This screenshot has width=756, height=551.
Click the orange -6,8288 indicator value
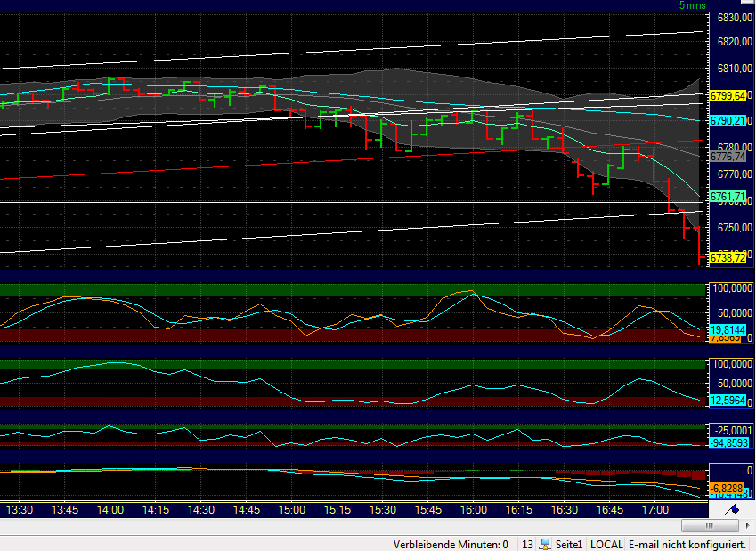coord(725,489)
